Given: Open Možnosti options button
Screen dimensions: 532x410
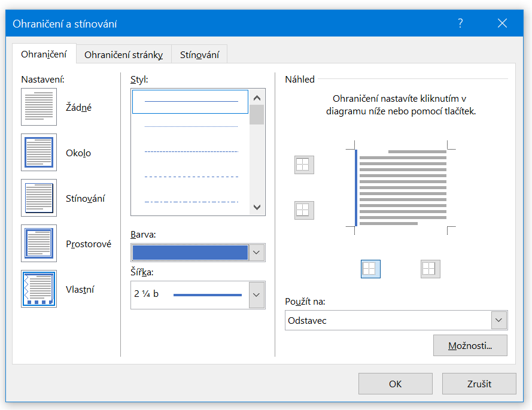Looking at the screenshot, I should click(470, 346).
